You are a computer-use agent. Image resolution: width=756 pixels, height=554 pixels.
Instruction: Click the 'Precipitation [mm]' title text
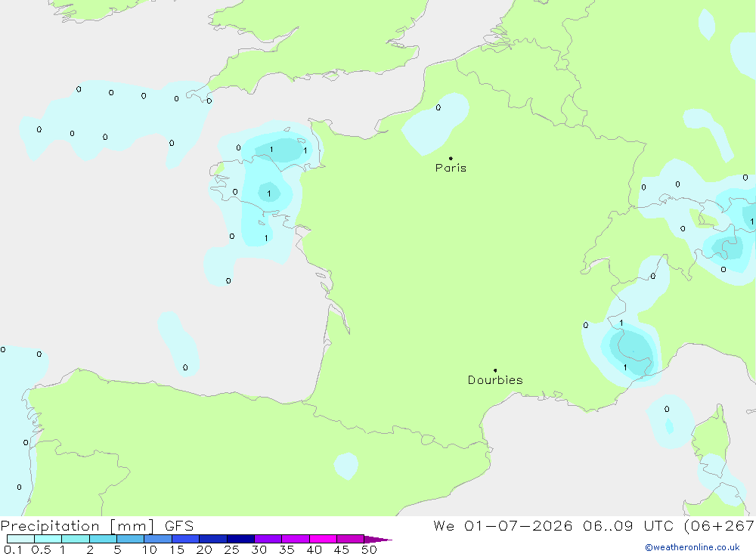[x=77, y=526]
